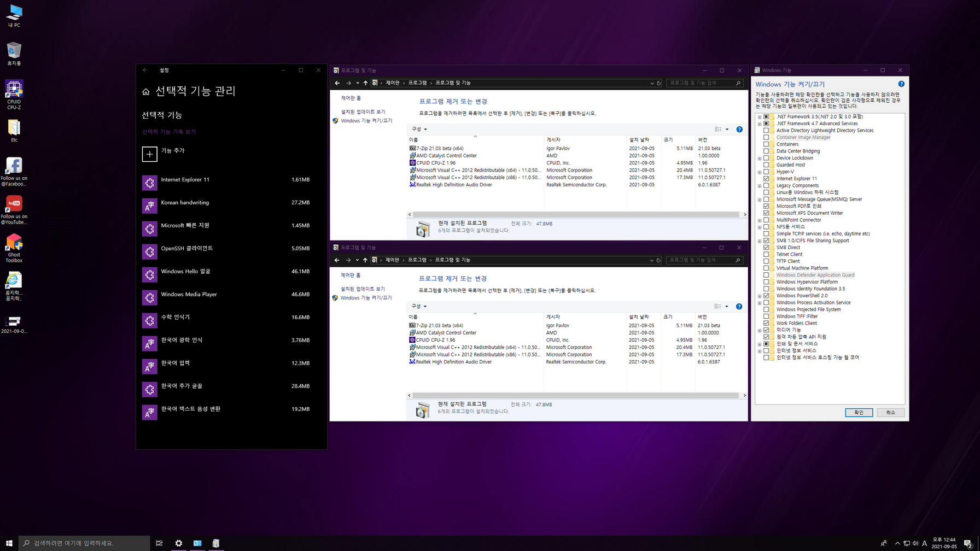Expand the .NET Framework 4.7 Advanced Services node

(x=760, y=124)
